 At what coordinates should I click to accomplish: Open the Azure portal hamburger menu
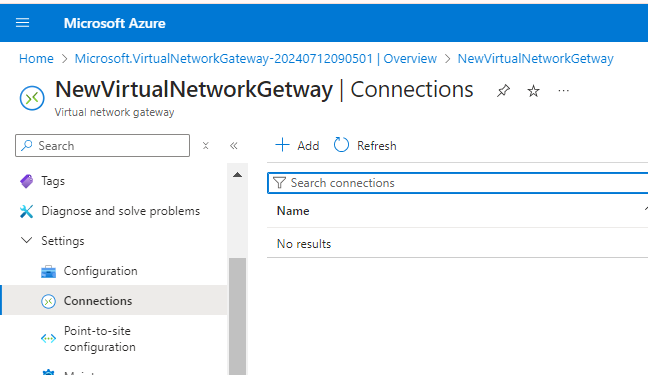coord(23,23)
